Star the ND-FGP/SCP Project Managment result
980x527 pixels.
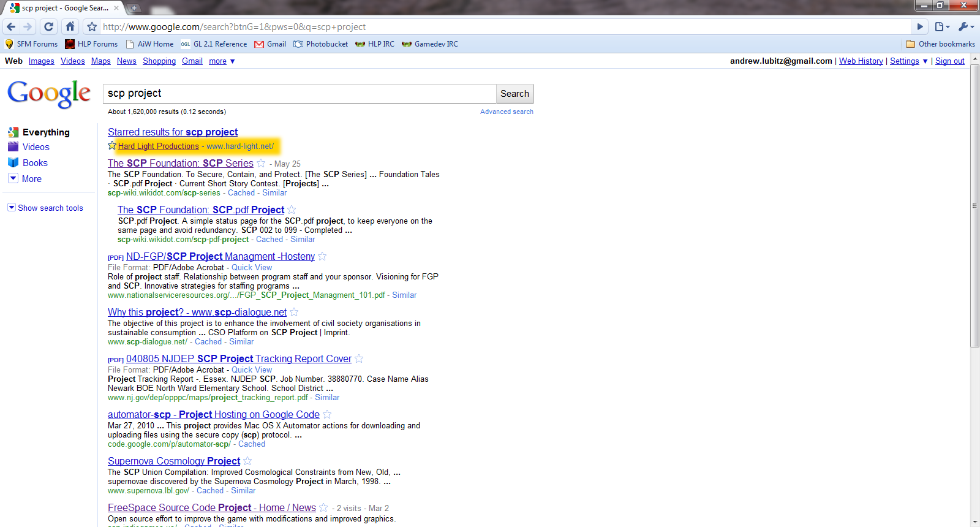(322, 256)
